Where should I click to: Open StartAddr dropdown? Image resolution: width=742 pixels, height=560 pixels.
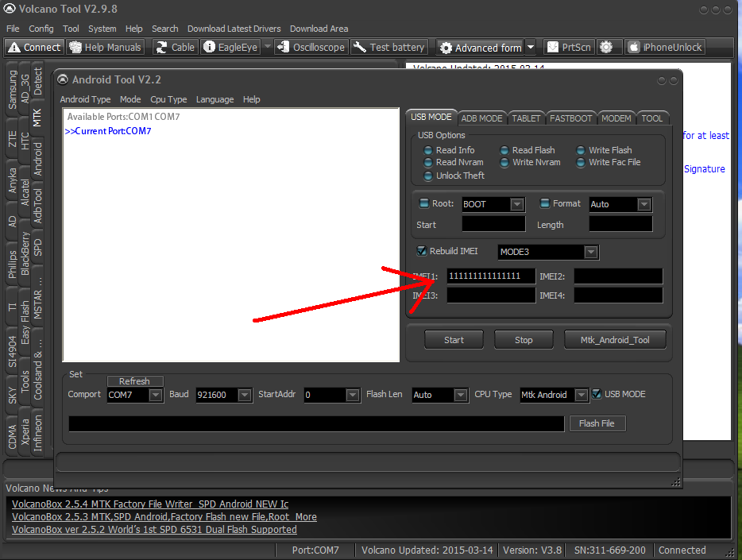(353, 395)
